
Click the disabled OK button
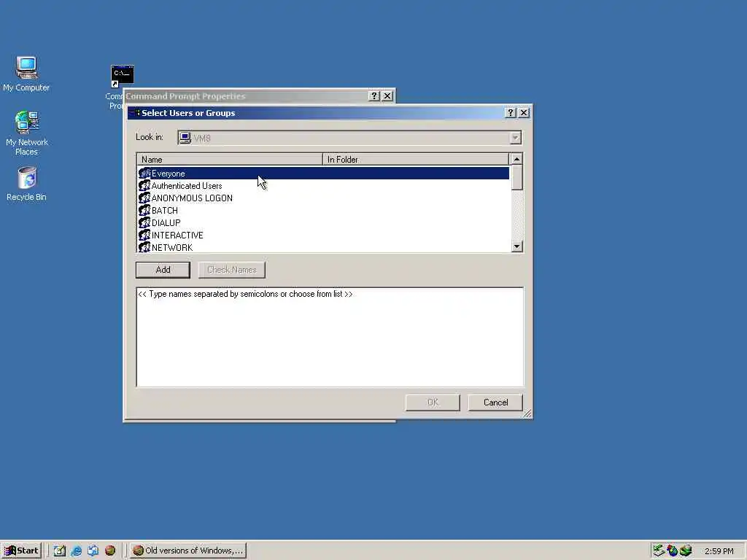click(433, 402)
